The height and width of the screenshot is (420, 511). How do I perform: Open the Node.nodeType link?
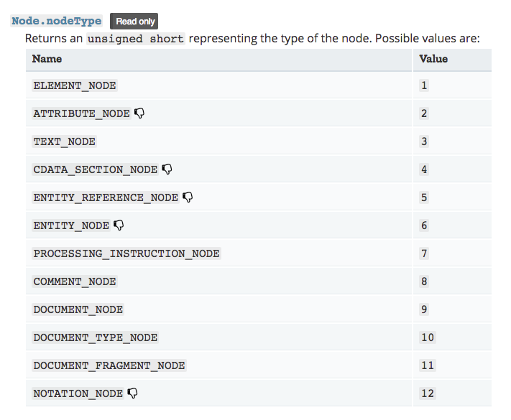tap(56, 21)
